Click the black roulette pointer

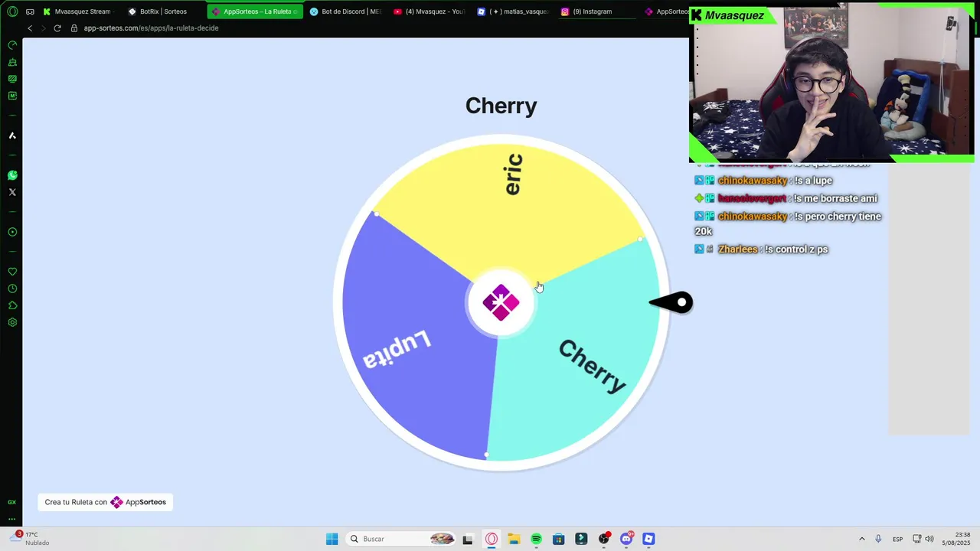coord(671,303)
